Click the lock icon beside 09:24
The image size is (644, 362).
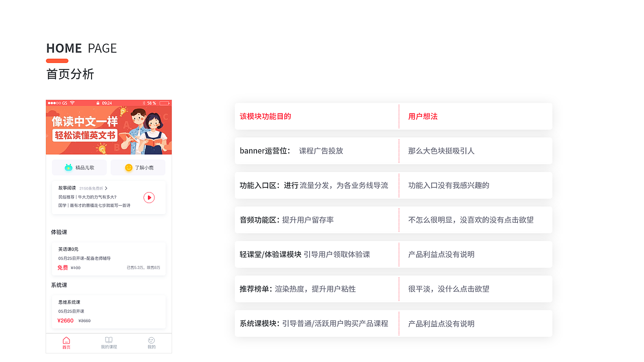[x=98, y=103]
